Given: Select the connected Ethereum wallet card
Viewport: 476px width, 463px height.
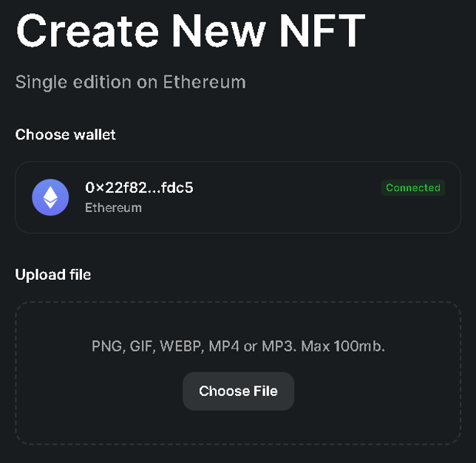Looking at the screenshot, I should tap(238, 197).
